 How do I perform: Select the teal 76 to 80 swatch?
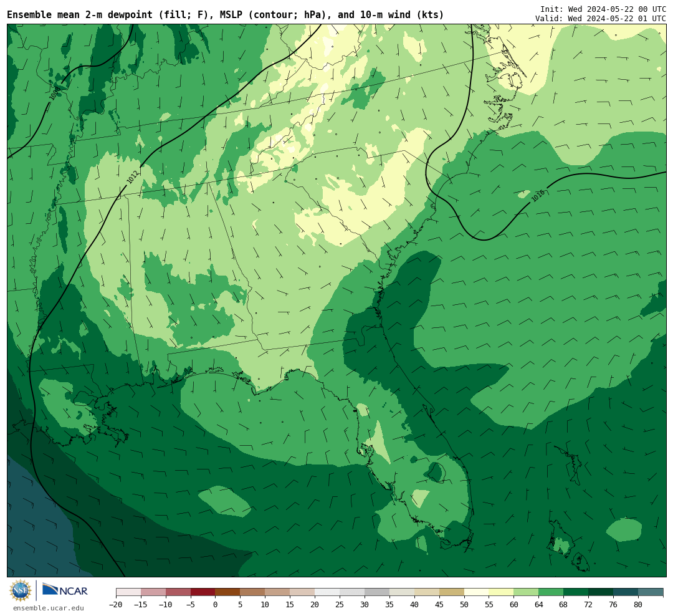(x=626, y=592)
